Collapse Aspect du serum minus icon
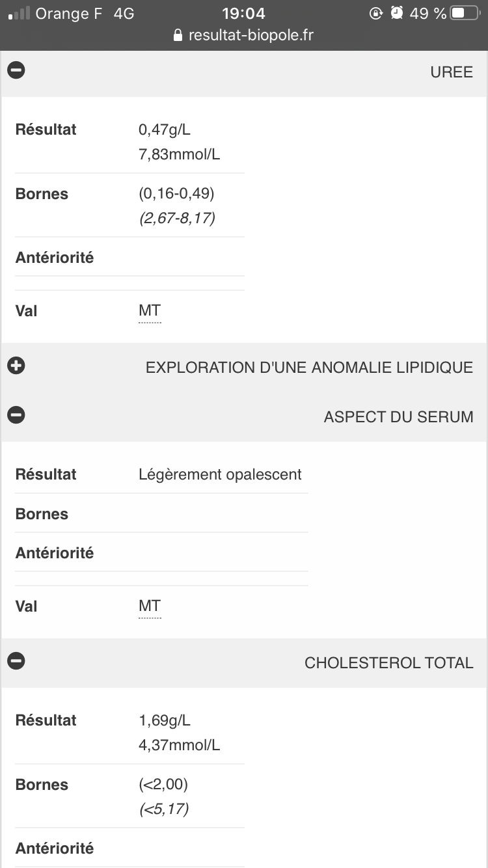This screenshot has width=488, height=868. click(x=16, y=415)
